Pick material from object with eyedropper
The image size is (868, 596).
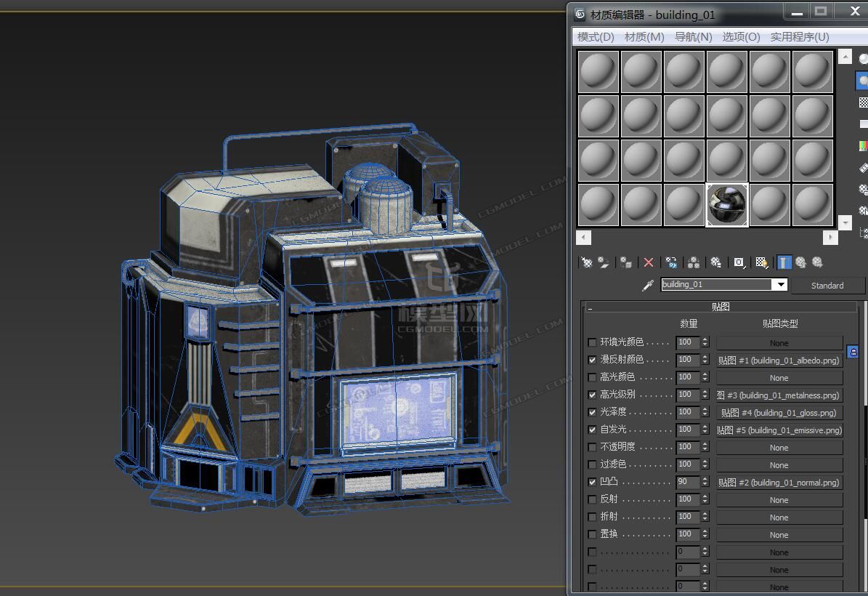click(x=647, y=285)
